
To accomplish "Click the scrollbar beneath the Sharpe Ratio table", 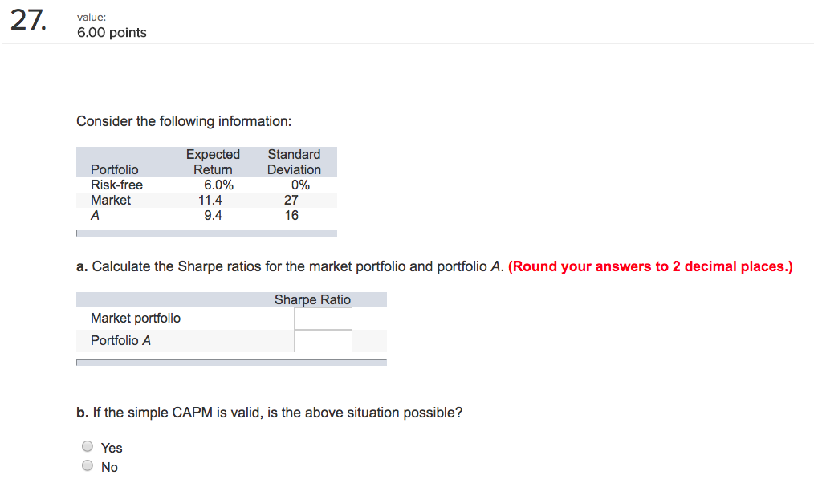I will click(x=231, y=361).
